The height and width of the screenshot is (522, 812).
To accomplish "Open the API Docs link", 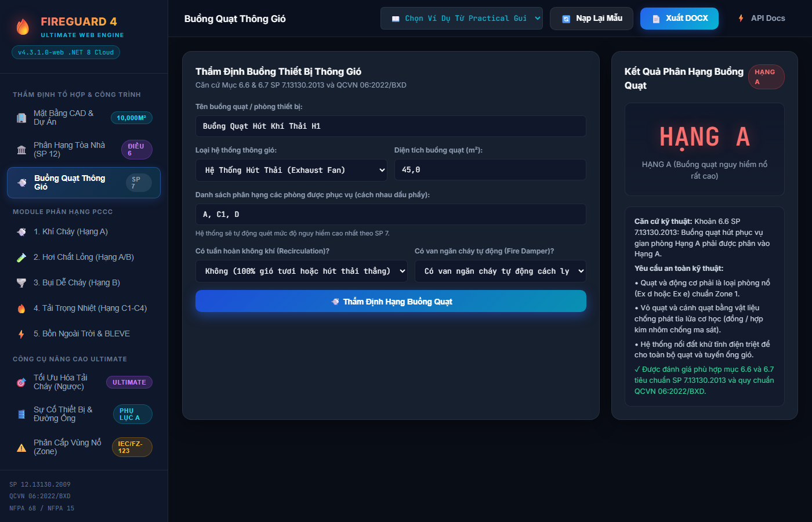I will [761, 19].
